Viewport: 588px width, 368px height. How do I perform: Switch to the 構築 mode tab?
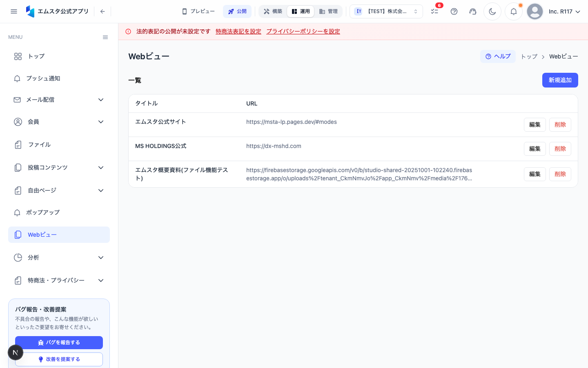273,11
